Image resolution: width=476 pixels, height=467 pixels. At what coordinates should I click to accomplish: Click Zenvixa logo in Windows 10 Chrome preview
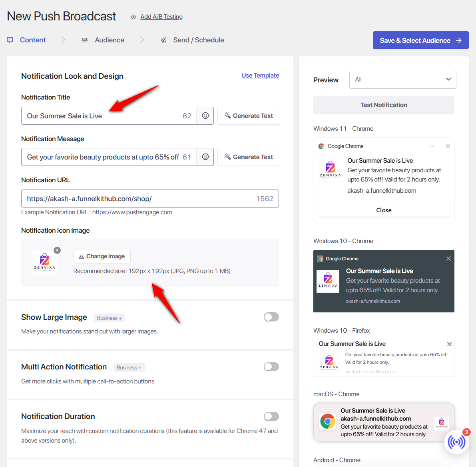(x=328, y=281)
